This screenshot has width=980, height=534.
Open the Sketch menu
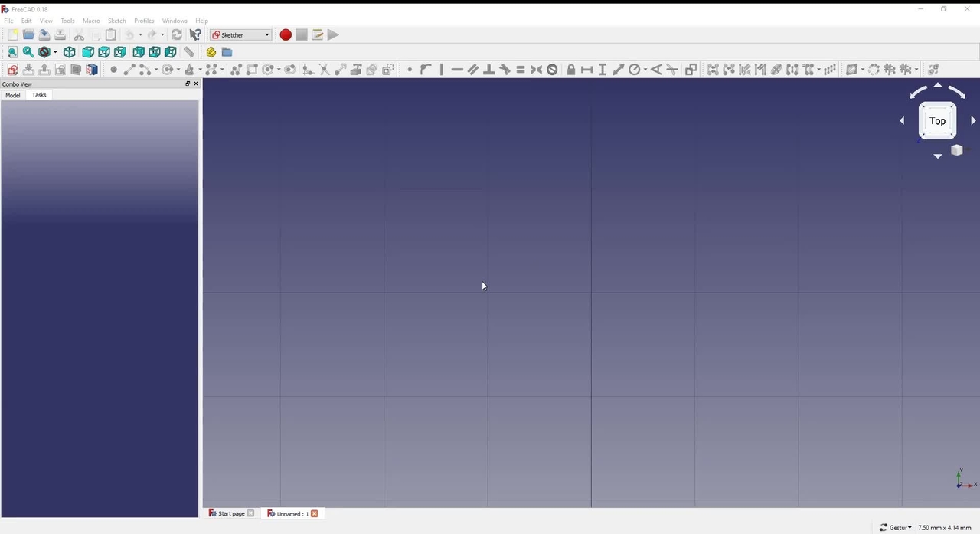[x=116, y=21]
